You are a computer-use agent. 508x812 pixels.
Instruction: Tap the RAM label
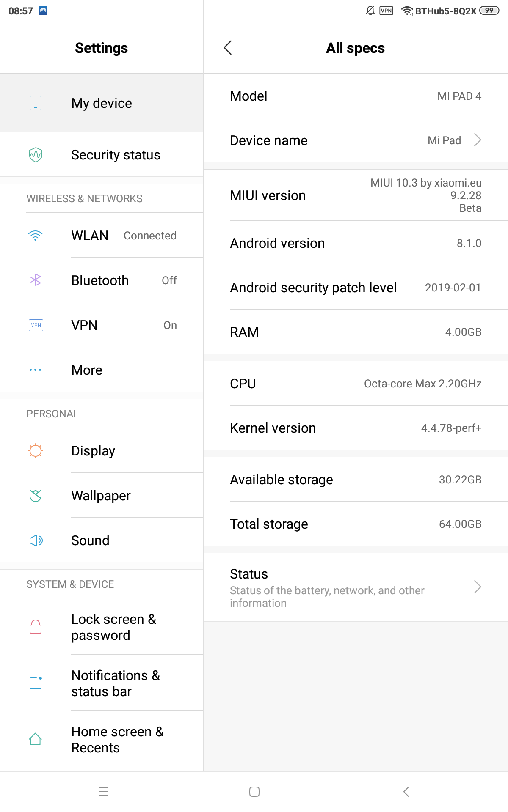(244, 332)
